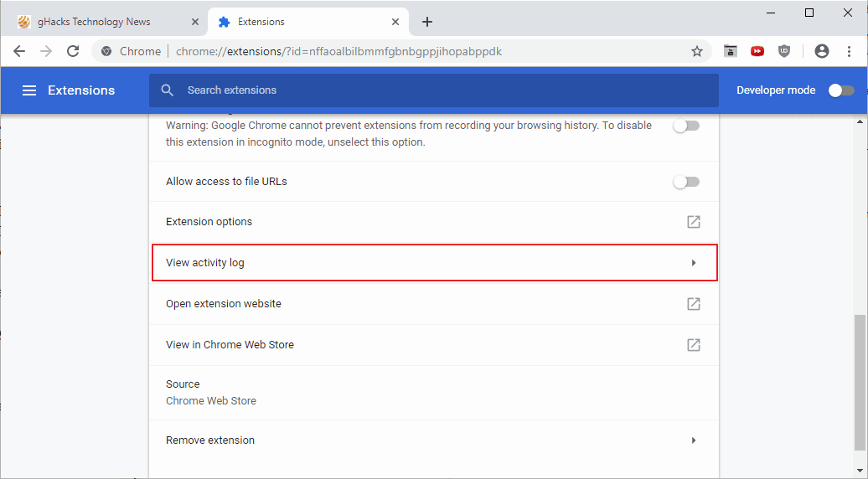Maximize the Chrome window
This screenshot has width=868, height=479.
[x=809, y=13]
